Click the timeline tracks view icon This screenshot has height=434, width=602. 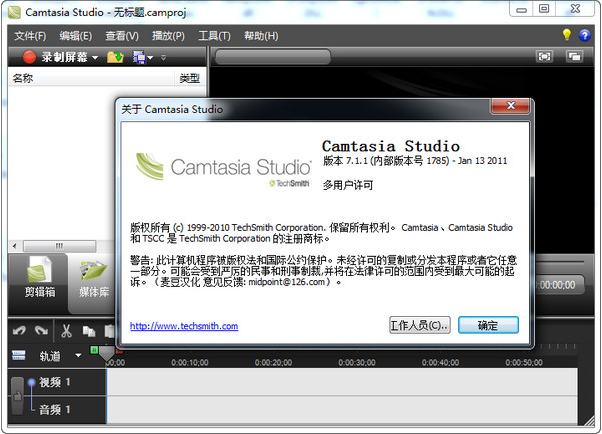click(x=18, y=355)
